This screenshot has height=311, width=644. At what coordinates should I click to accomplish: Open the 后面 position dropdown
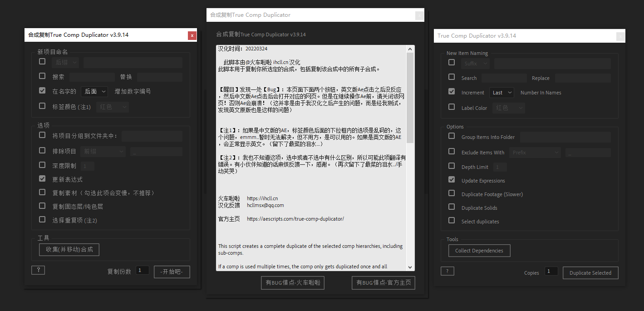[94, 91]
